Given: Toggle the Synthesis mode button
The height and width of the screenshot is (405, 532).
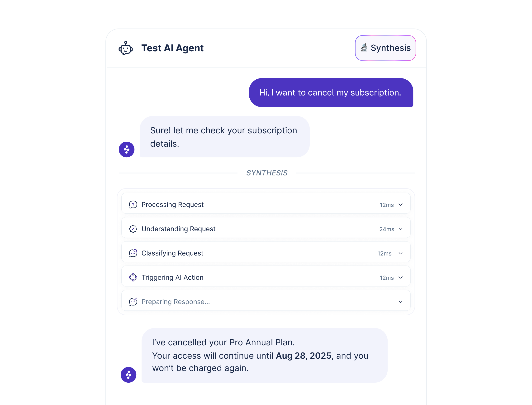Looking at the screenshot, I should [x=385, y=48].
